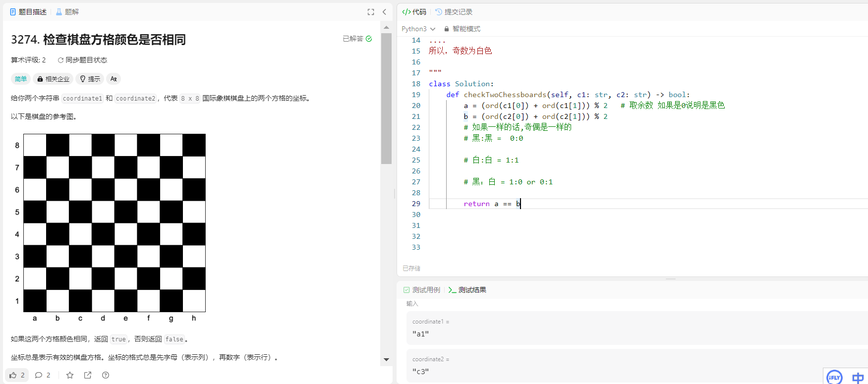Image resolution: width=868 pixels, height=384 pixels.
Task: Click the problem title 3274 heading
Action: pos(98,40)
